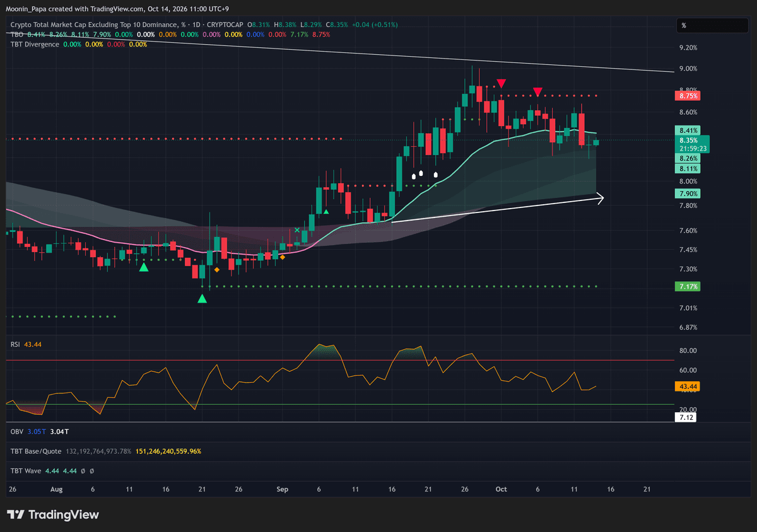
Task: Click the green 7.17% price label
Action: 687,287
